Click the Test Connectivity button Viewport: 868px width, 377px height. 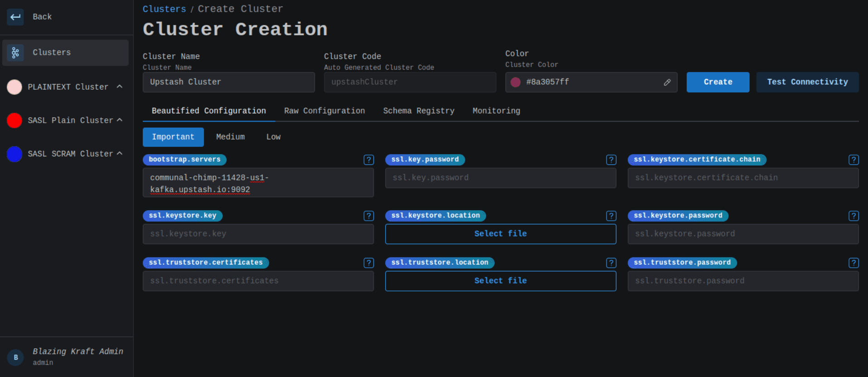(x=808, y=82)
